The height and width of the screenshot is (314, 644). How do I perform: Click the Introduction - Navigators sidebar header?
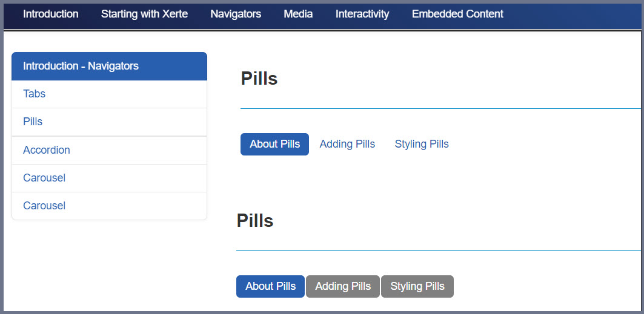point(109,66)
